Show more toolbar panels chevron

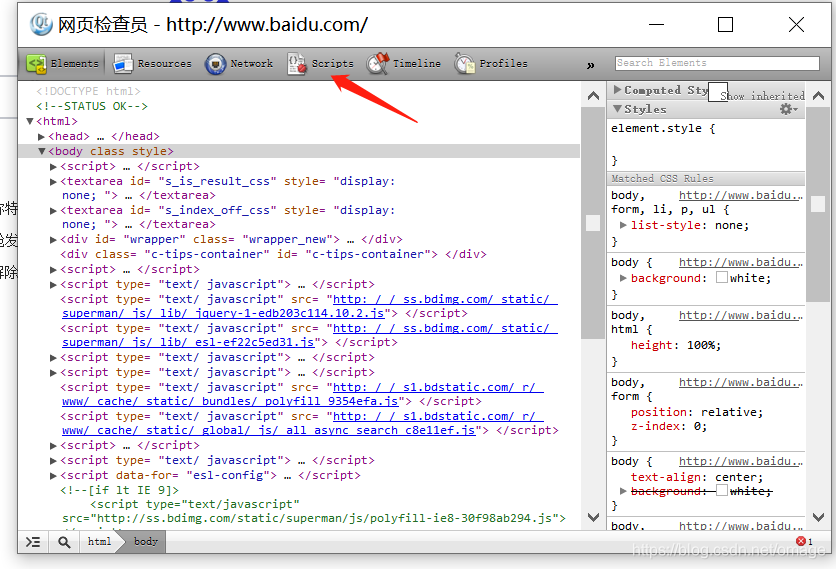coord(590,65)
